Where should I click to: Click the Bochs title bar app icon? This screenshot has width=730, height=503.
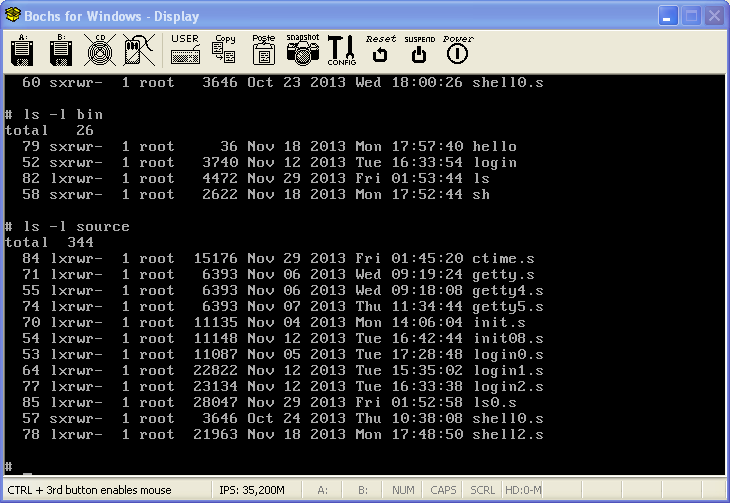14,16
